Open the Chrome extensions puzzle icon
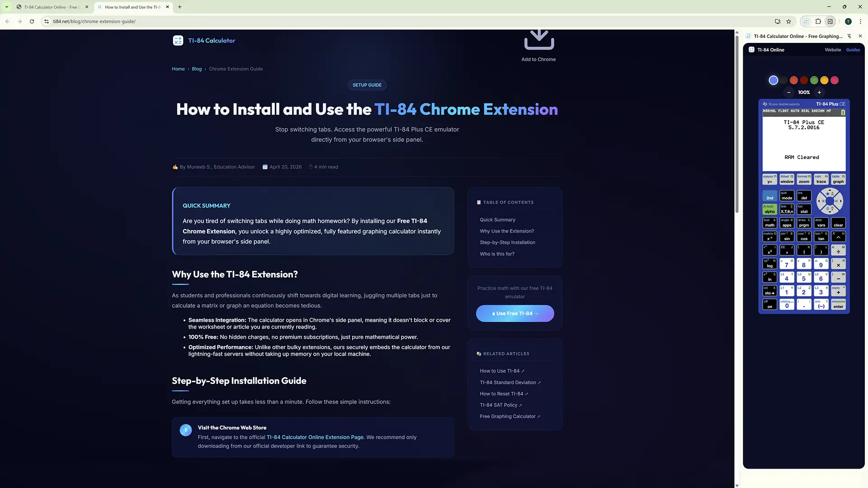 point(818,21)
